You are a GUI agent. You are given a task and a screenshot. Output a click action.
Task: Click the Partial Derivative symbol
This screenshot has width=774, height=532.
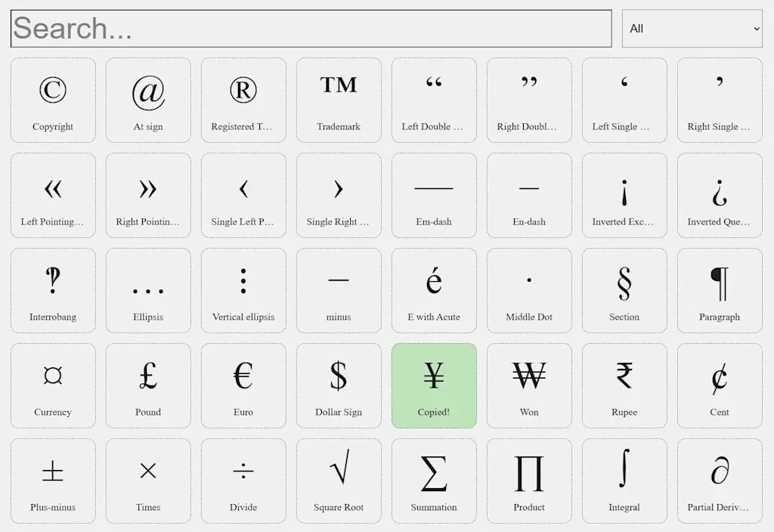pos(720,481)
